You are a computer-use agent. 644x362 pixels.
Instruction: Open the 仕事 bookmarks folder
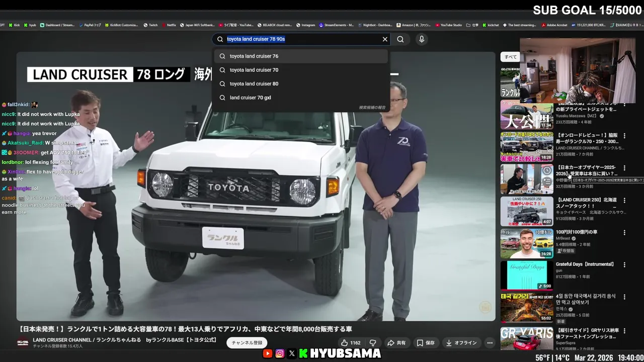coord(472,25)
